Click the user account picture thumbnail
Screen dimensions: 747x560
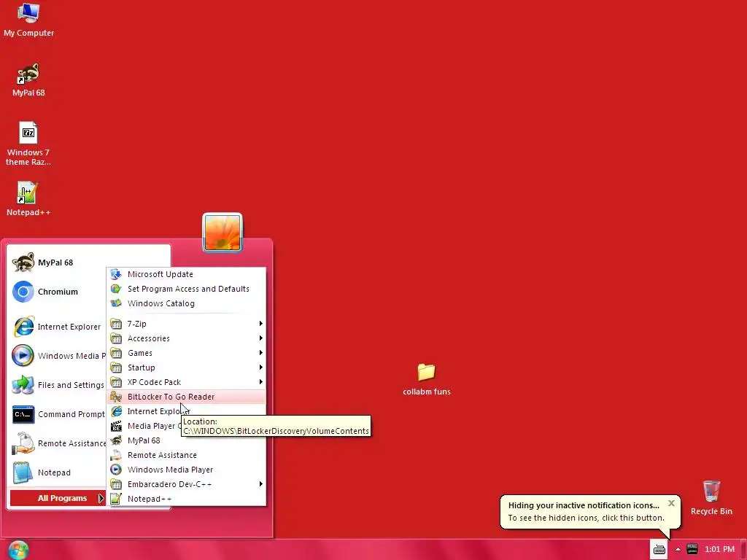tap(222, 233)
